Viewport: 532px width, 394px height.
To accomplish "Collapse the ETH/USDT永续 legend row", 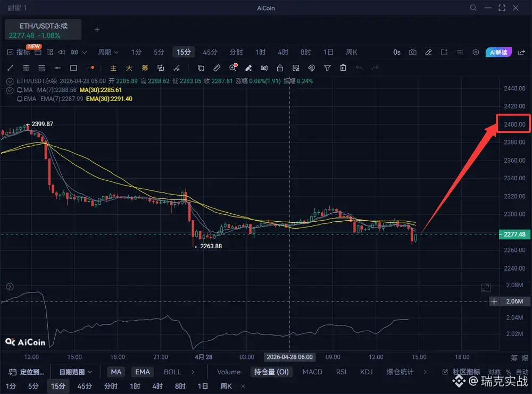I will (x=10, y=81).
